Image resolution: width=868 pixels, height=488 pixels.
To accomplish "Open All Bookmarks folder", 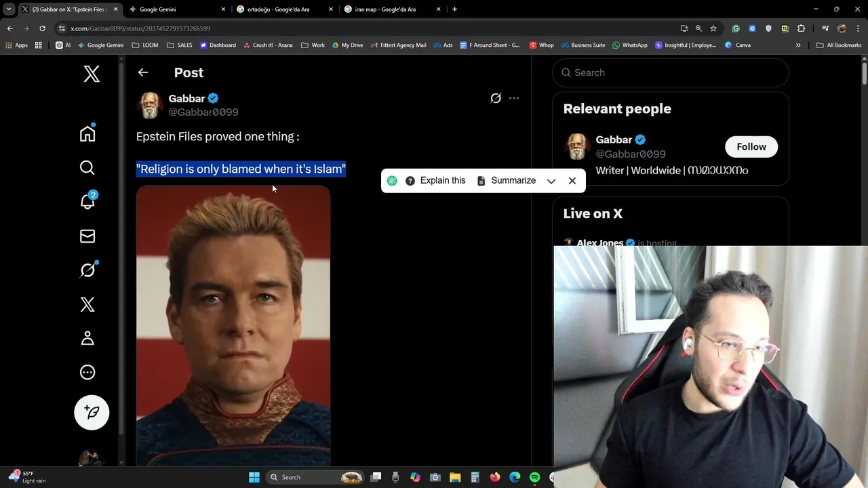I will [x=839, y=45].
